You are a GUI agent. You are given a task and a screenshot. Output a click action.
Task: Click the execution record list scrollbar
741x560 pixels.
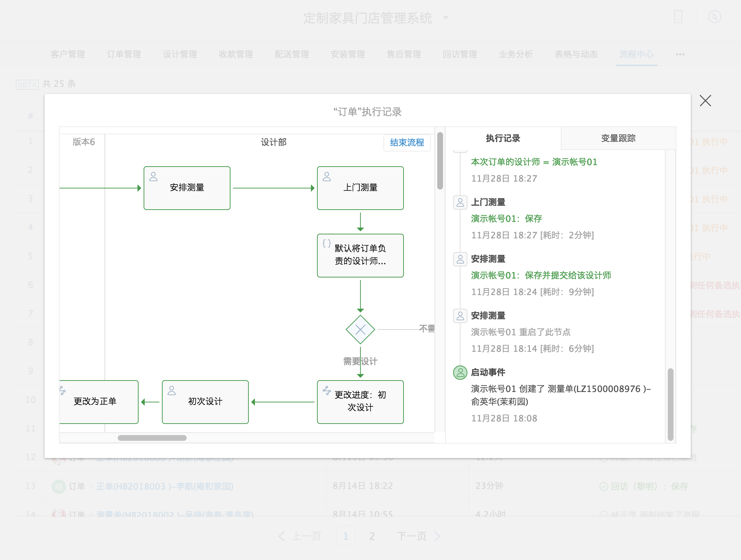tap(670, 404)
